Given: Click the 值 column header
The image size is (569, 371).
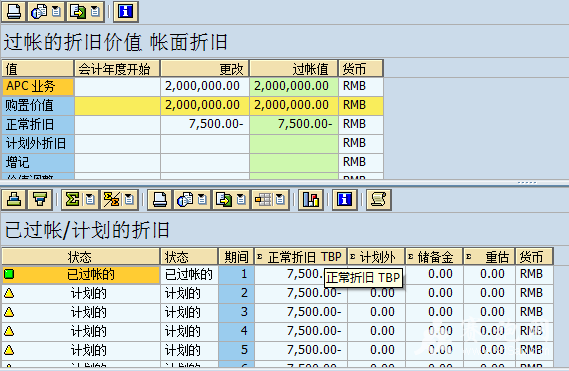Looking at the screenshot, I should [38, 69].
